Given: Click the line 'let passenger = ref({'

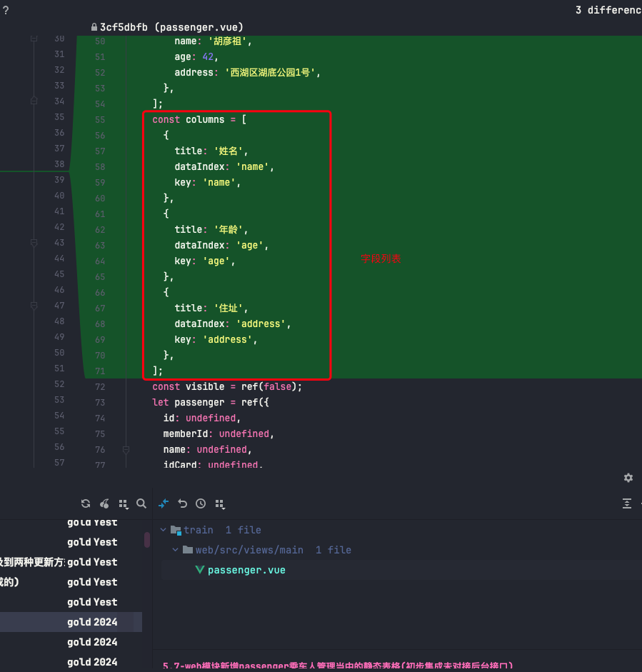Looking at the screenshot, I should tap(211, 403).
